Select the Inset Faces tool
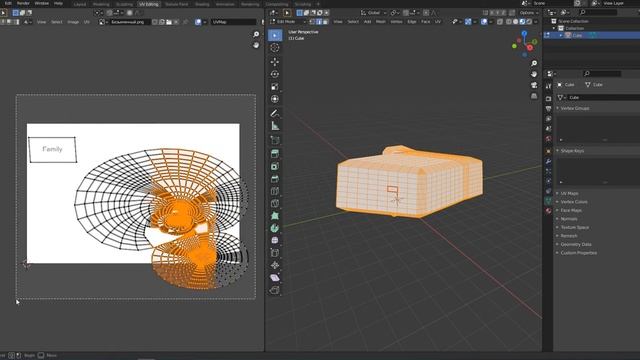This screenshot has height=360, width=640. (275, 166)
